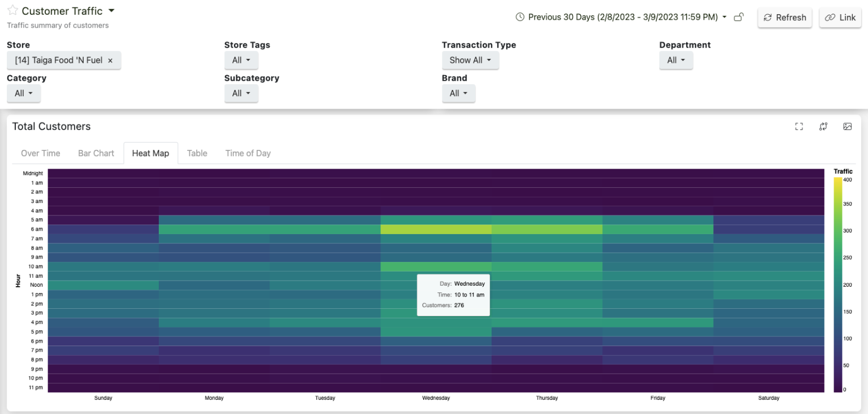The width and height of the screenshot is (868, 414).
Task: Export the heat map as an image
Action: (847, 126)
